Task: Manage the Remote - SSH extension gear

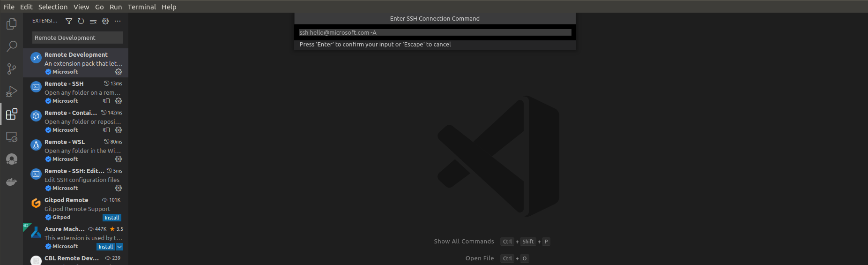Action: 119,101
